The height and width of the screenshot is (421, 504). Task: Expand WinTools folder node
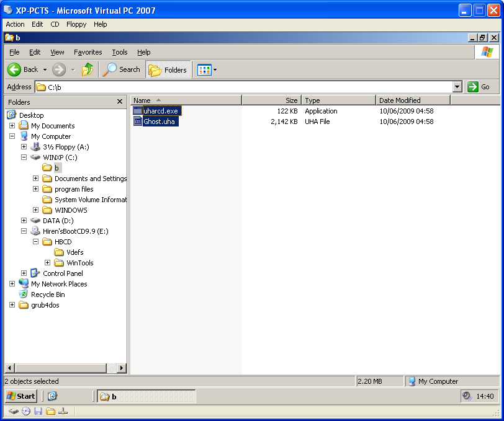pyautogui.click(x=48, y=263)
